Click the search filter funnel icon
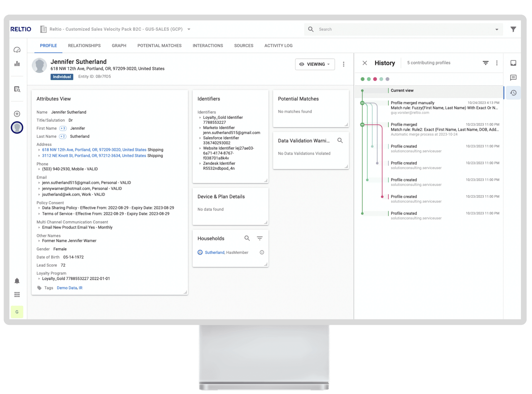The height and width of the screenshot is (394, 532). (x=513, y=29)
